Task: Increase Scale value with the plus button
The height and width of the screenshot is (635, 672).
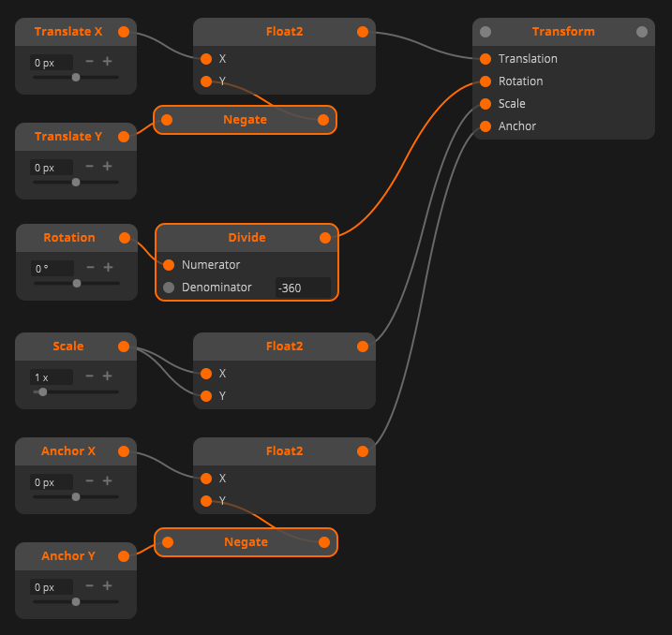Action: (x=107, y=377)
